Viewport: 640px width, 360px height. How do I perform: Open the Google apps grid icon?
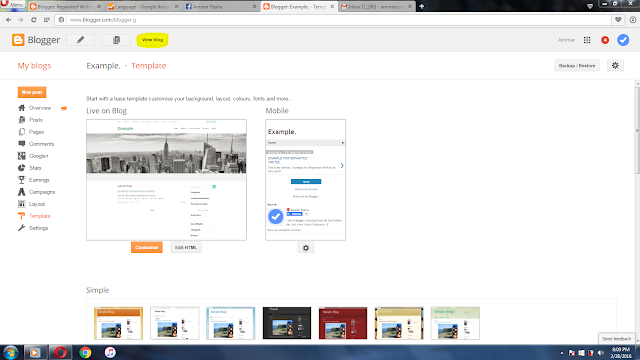pyautogui.click(x=587, y=40)
